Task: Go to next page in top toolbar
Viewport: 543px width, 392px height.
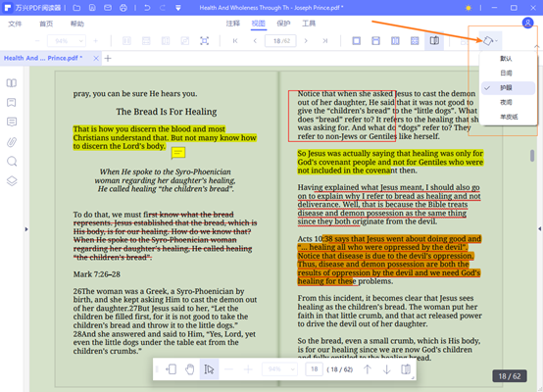Action: [306, 41]
